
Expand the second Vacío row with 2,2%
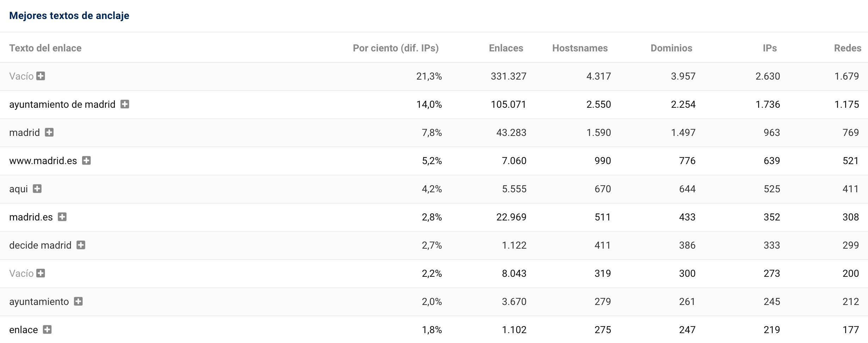41,273
